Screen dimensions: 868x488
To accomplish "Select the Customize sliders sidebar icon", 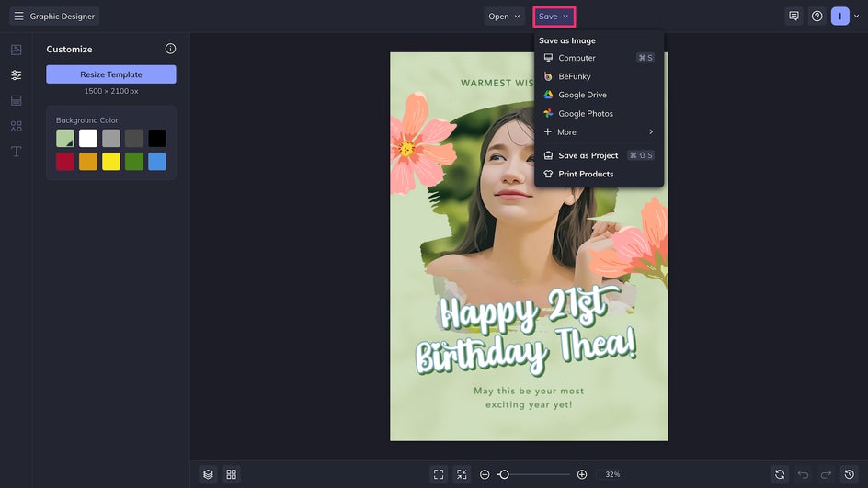I will click(16, 74).
